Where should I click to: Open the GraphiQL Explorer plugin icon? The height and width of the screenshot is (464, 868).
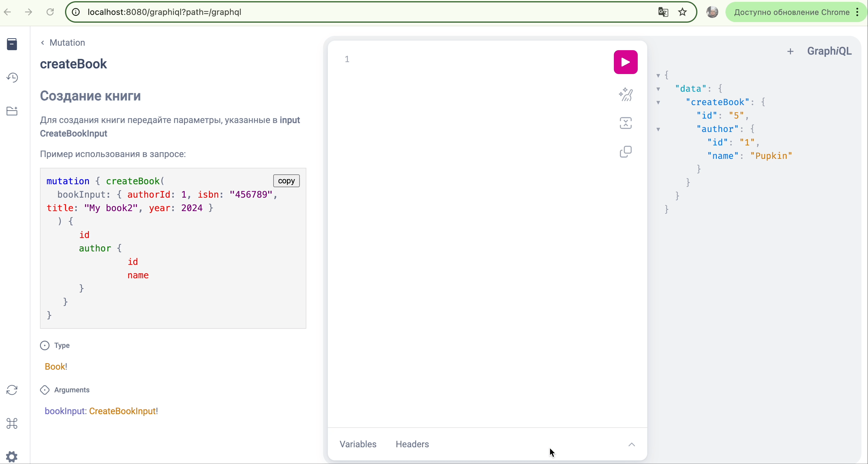point(12,111)
